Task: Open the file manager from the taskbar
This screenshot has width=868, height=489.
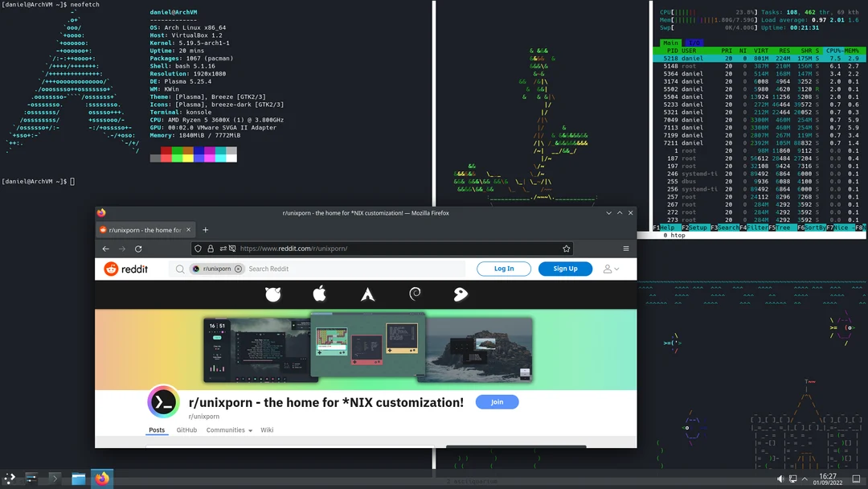Action: pos(78,479)
